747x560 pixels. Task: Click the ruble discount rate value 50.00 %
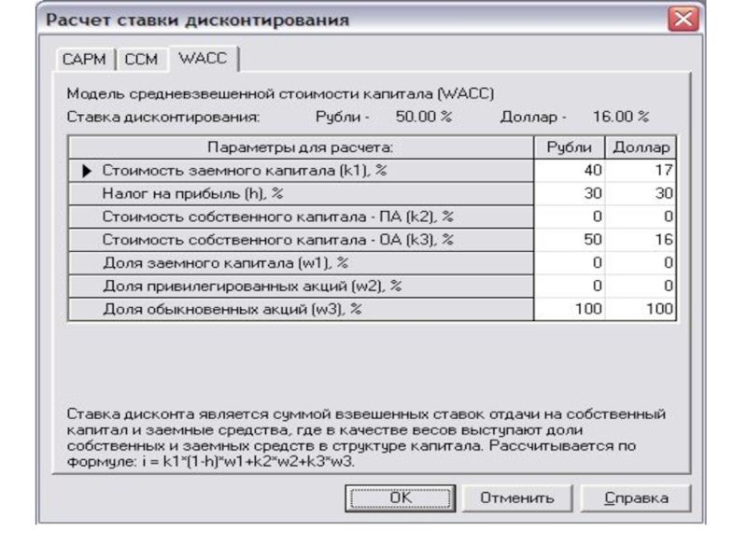424,117
